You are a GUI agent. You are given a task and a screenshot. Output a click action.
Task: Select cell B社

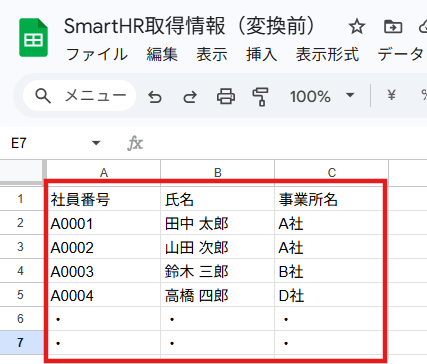(x=332, y=271)
